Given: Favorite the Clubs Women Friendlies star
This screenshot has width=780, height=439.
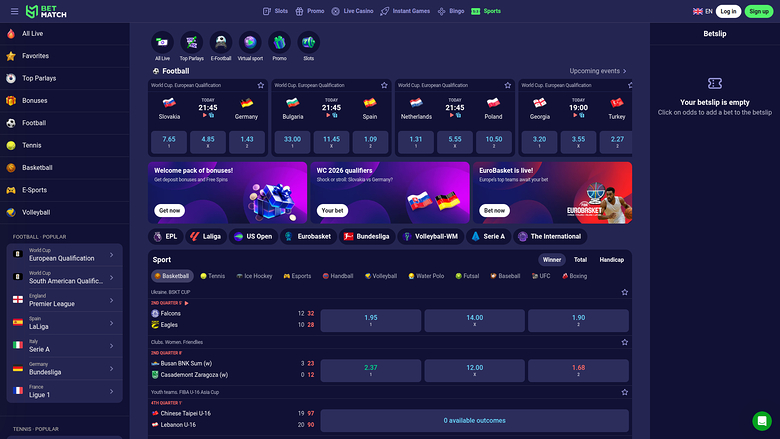Looking at the screenshot, I should [x=625, y=342].
